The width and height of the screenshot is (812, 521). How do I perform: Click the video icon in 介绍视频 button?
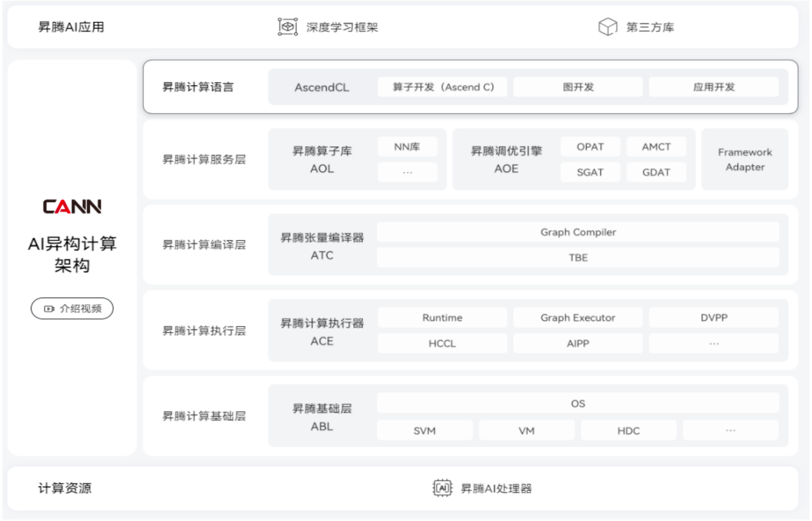pyautogui.click(x=48, y=309)
